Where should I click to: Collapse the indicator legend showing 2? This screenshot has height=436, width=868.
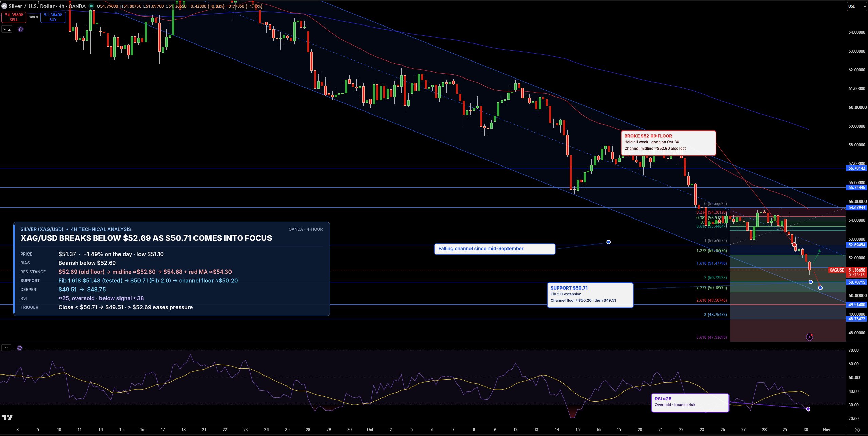coord(7,29)
